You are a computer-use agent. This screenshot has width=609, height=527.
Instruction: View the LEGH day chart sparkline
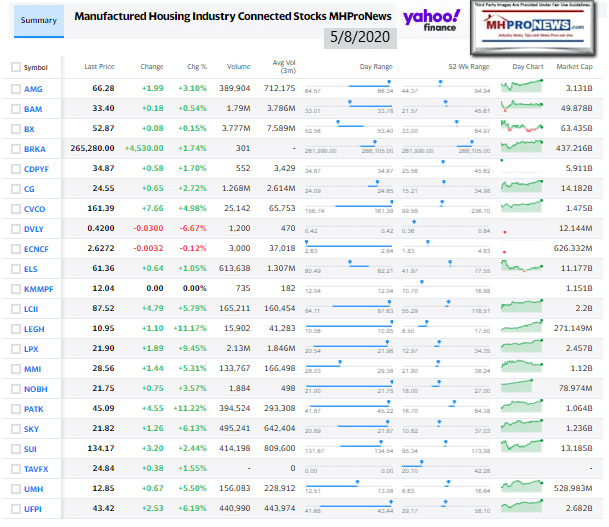pos(526,327)
